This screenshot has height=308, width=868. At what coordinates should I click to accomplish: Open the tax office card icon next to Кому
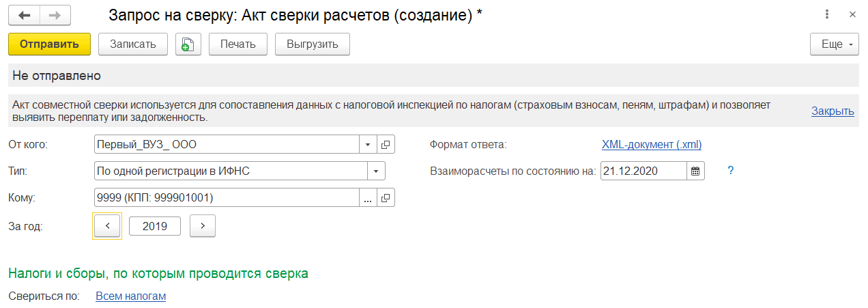(386, 198)
